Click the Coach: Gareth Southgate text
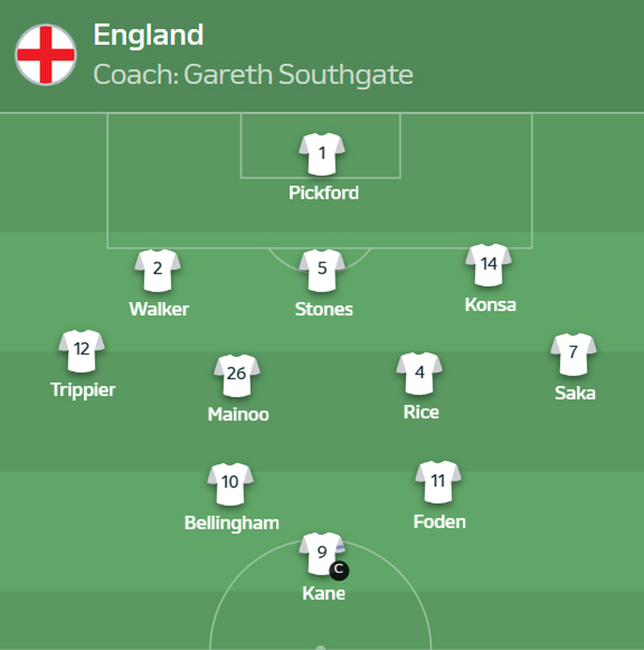The image size is (644, 650). click(253, 75)
